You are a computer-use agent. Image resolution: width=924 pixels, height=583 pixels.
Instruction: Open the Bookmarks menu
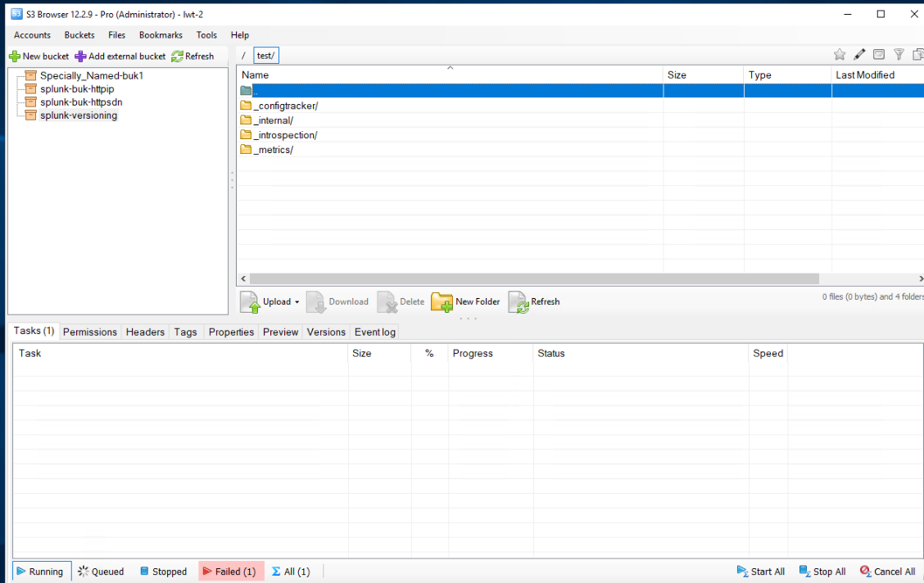point(161,35)
